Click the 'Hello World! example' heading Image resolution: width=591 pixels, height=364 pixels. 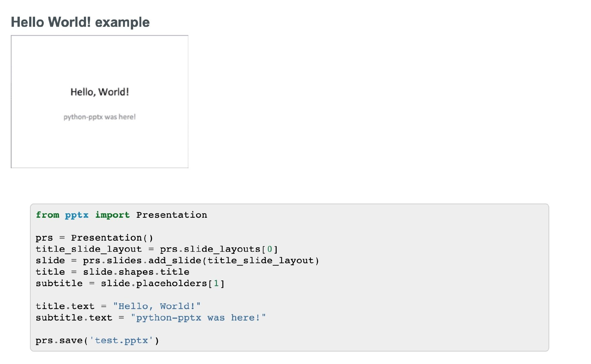point(80,22)
